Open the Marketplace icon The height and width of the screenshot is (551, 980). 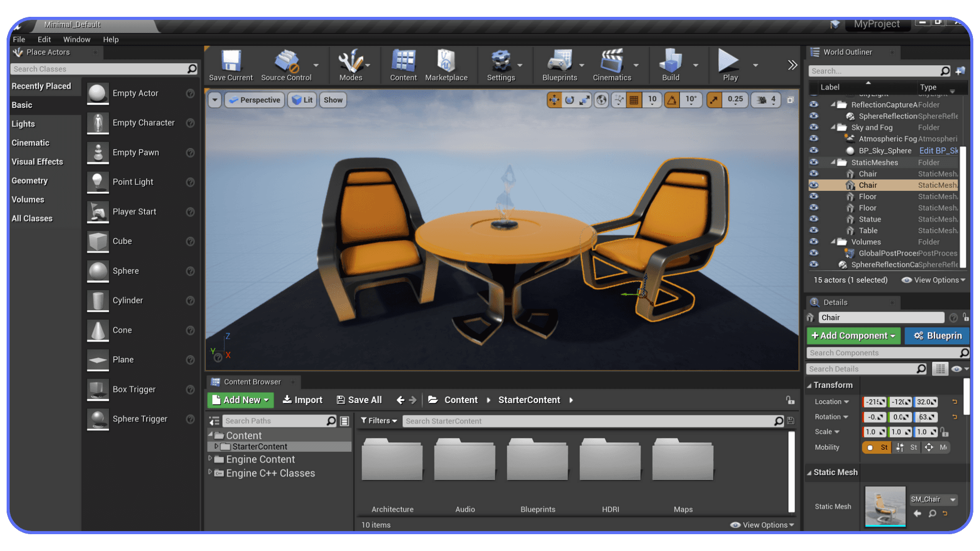tap(446, 61)
